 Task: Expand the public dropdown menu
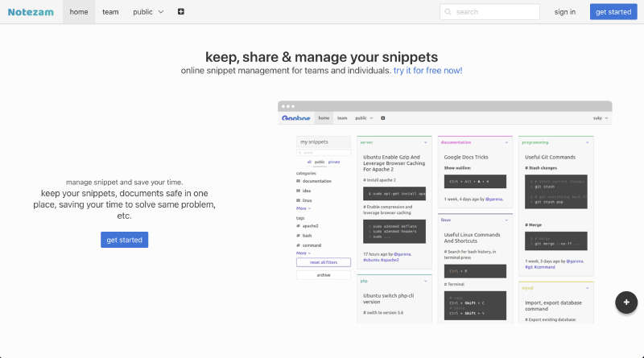tap(148, 12)
